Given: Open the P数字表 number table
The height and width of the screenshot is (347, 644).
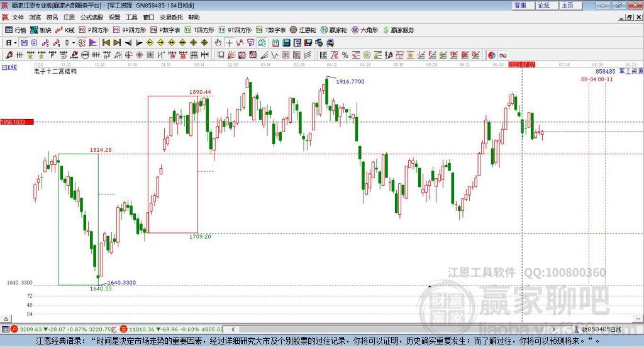Looking at the screenshot, I should (x=165, y=30).
